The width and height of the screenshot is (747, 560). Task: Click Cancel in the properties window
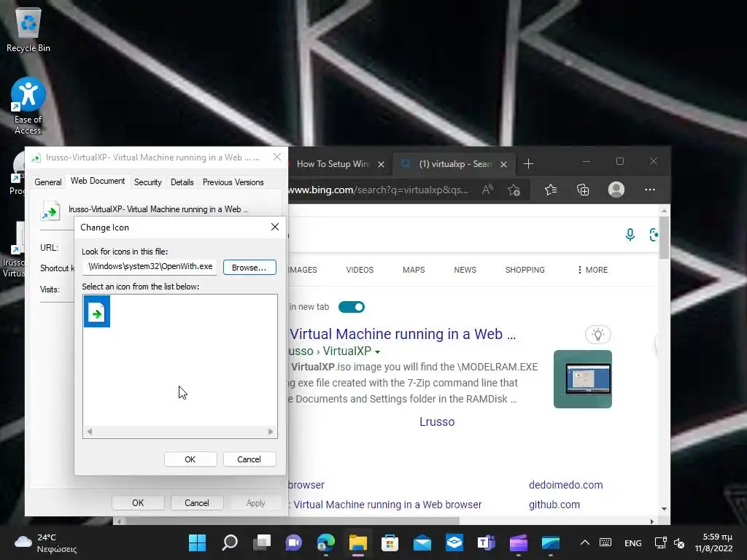click(x=197, y=503)
